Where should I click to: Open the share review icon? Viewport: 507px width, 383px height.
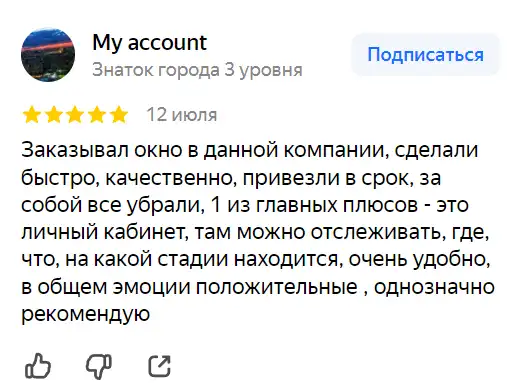tap(160, 366)
